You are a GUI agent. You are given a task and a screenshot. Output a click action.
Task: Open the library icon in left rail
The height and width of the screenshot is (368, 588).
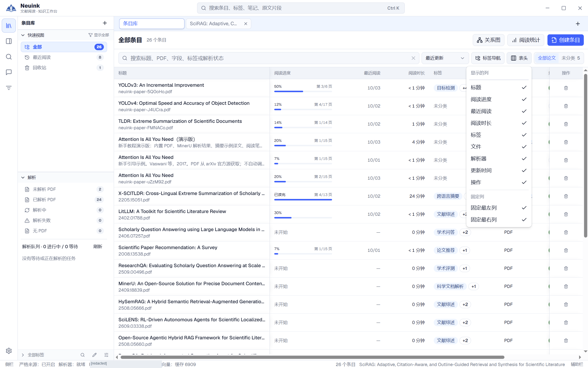(9, 25)
